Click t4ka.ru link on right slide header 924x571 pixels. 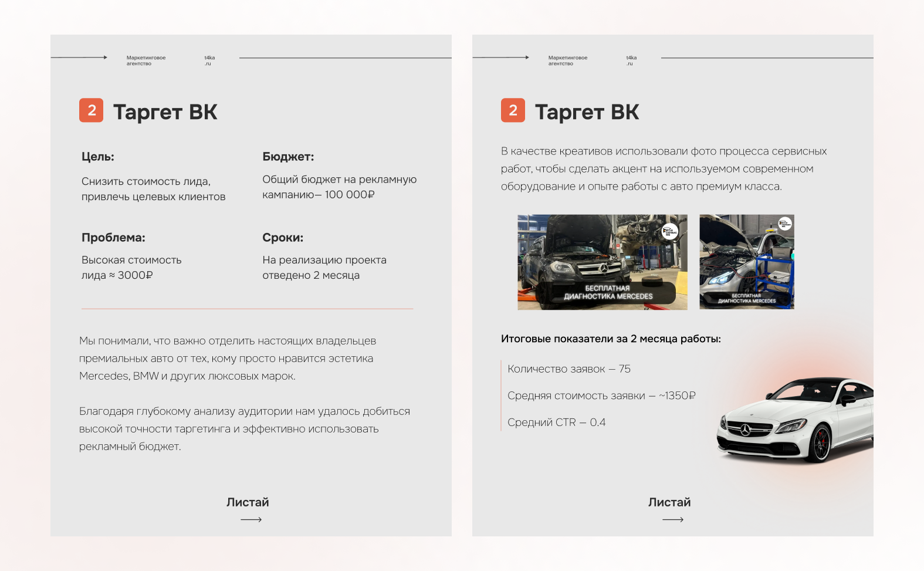tap(631, 60)
